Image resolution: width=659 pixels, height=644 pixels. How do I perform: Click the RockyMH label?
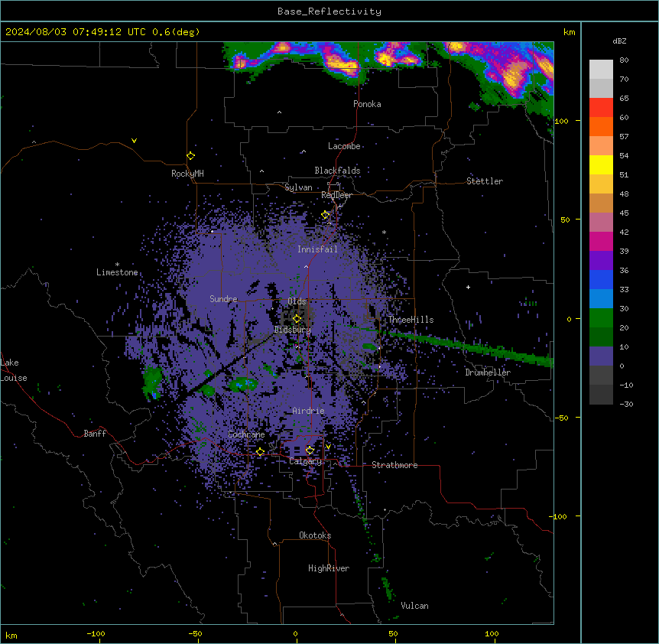click(x=187, y=174)
